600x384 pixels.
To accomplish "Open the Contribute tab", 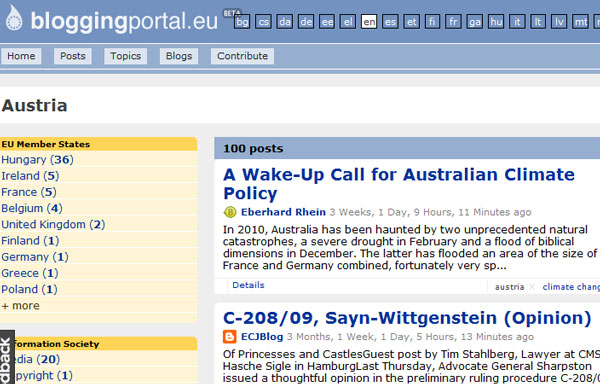I will coord(242,56).
